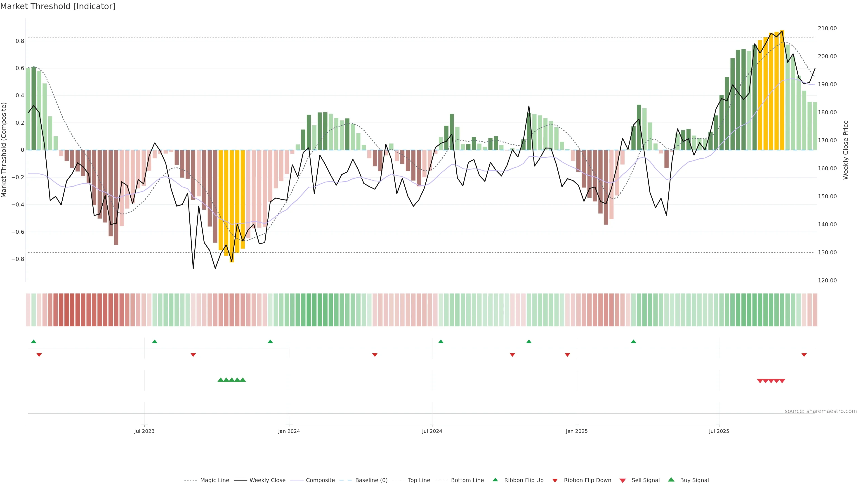868x488 pixels.
Task: Toggle the Top Line legend entry
Action: [x=419, y=480]
